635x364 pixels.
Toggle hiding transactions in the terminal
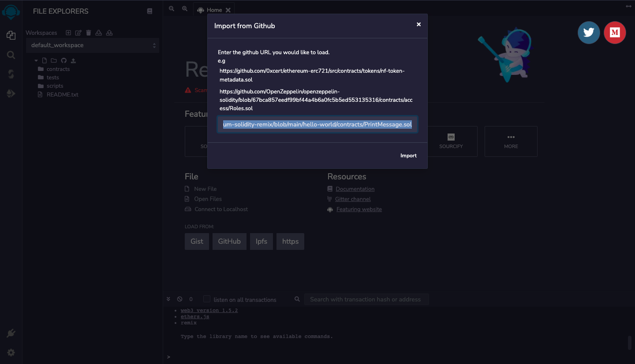point(179,299)
